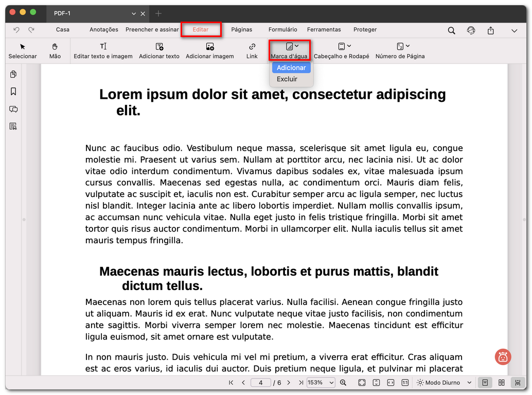The image size is (532, 395).
Task: Open the Modo Diurno dropdown
Action: point(444,383)
